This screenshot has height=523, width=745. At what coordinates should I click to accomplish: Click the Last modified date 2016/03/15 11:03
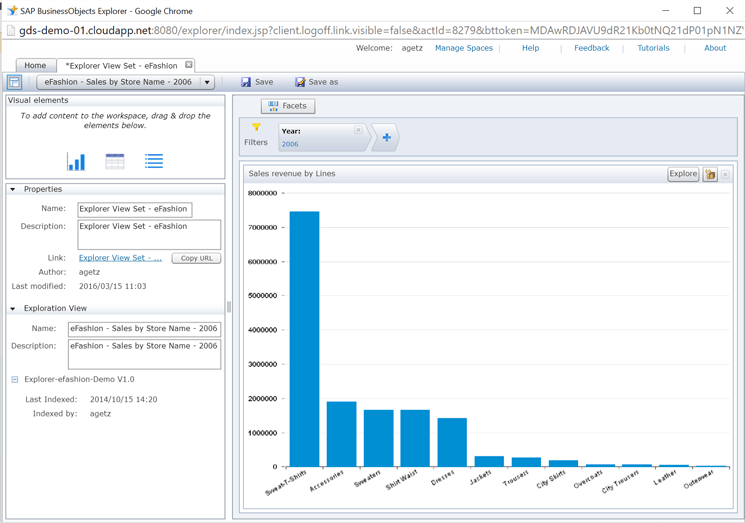113,286
